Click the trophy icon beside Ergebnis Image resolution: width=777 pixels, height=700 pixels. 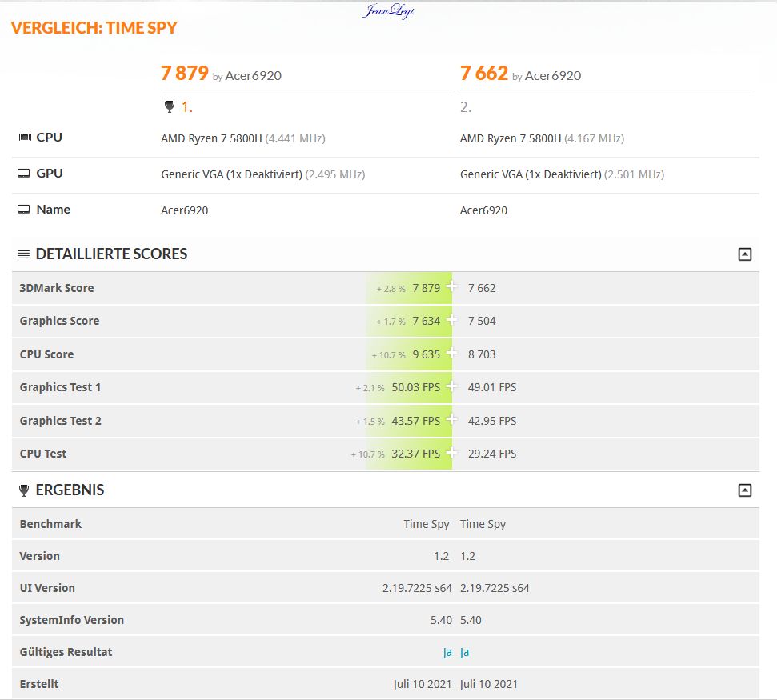pos(24,490)
